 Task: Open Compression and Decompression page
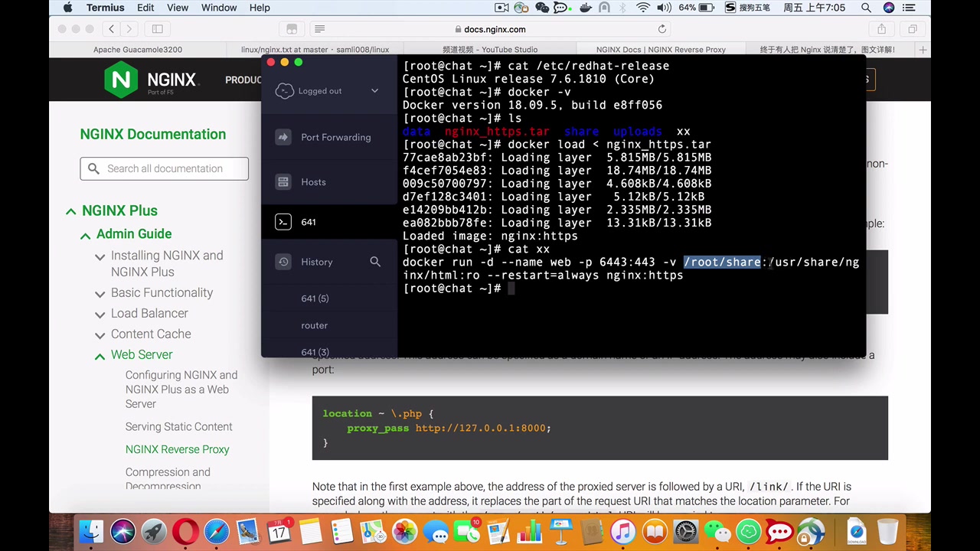[168, 479]
